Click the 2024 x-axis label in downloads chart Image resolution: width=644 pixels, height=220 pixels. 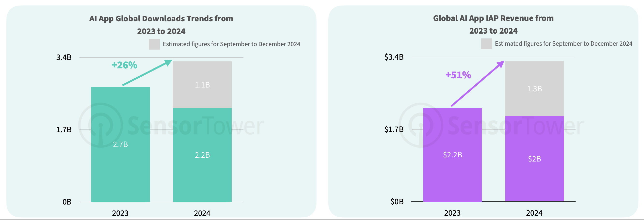coord(202,213)
